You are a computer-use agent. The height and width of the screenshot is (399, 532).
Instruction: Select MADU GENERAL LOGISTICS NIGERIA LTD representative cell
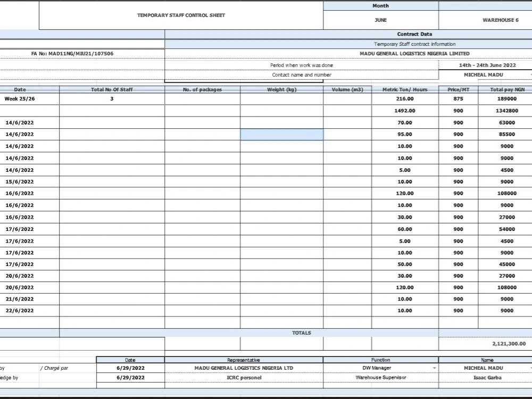pyautogui.click(x=244, y=368)
